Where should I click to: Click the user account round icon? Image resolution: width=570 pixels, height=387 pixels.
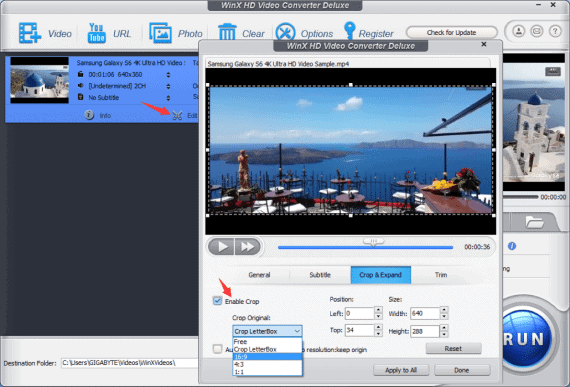click(519, 31)
